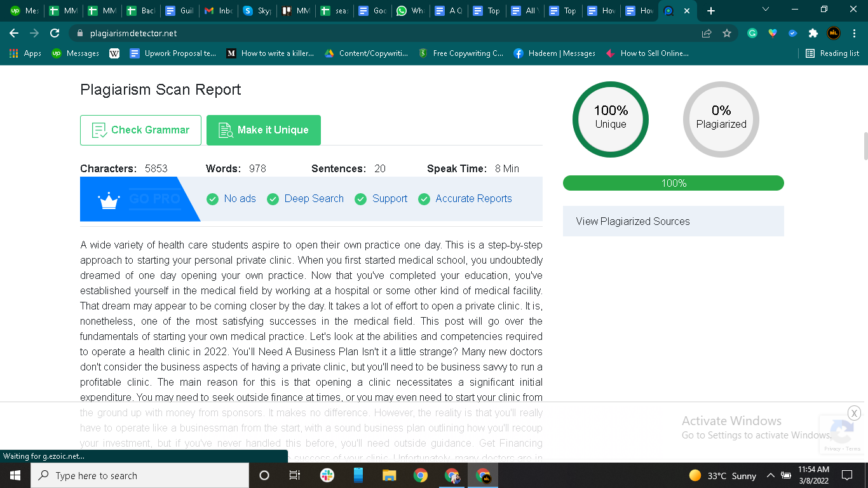Open View Plagiarized Sources
The width and height of the screenshot is (868, 488).
point(674,221)
